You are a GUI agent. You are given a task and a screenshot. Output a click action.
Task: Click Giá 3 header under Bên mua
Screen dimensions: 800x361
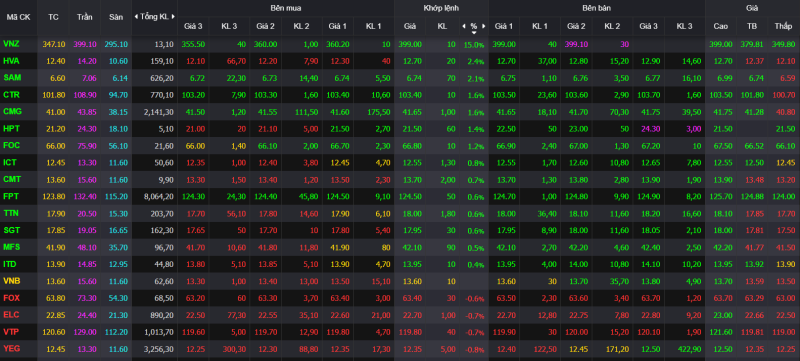193,25
